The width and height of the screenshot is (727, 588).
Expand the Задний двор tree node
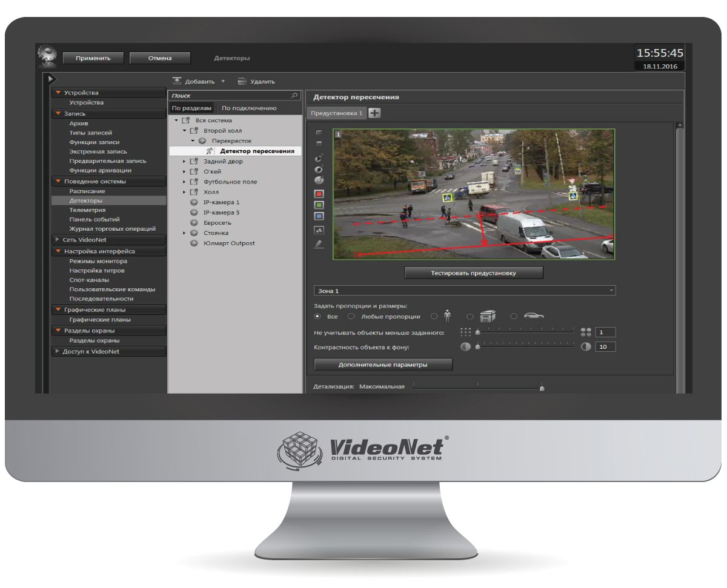(184, 162)
